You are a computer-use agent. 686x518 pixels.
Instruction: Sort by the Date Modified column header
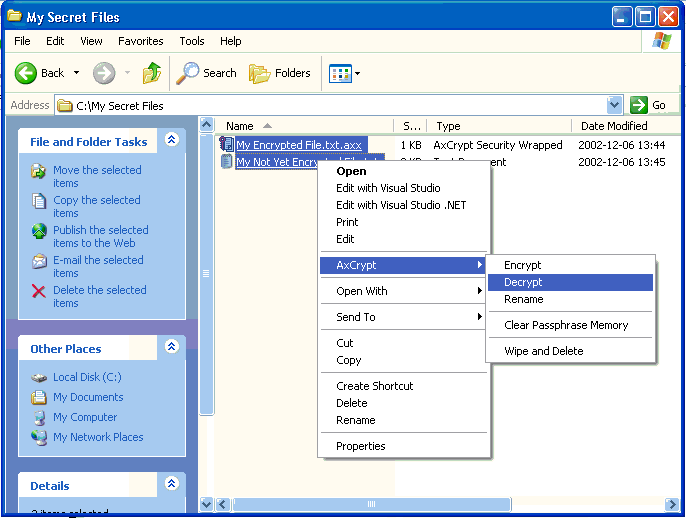pyautogui.click(x=613, y=126)
